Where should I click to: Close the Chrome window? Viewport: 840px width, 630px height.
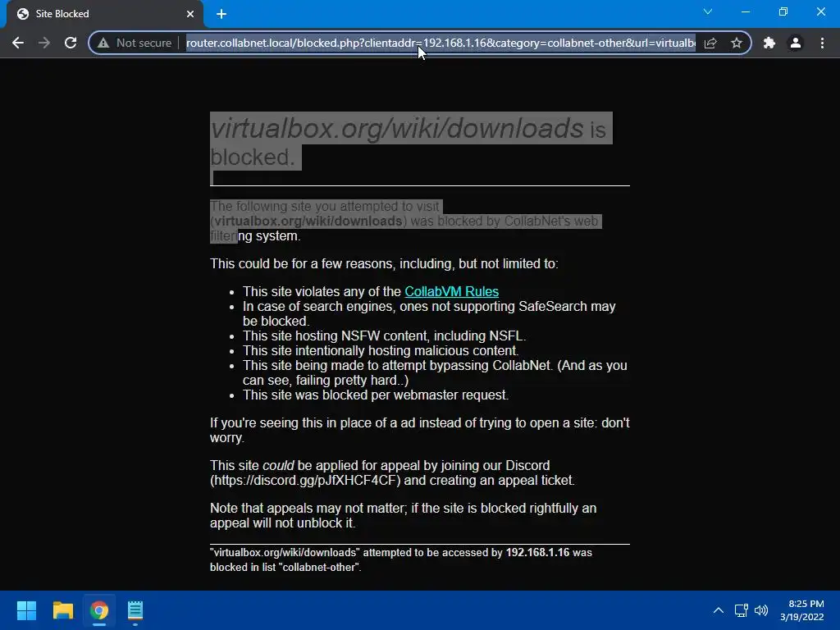(820, 11)
